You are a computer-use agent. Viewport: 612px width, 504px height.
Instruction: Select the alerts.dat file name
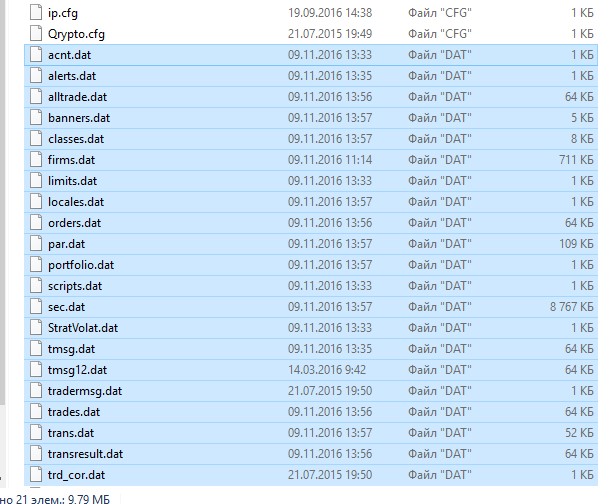coord(72,76)
